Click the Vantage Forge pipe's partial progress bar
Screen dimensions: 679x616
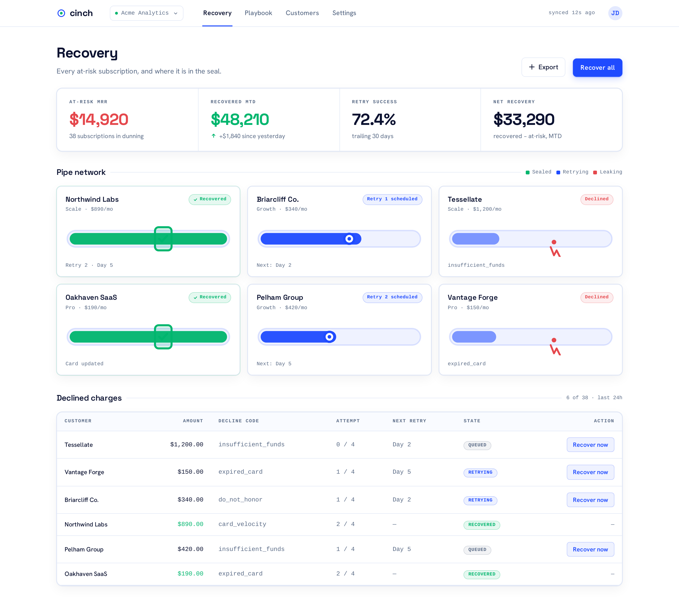point(474,337)
